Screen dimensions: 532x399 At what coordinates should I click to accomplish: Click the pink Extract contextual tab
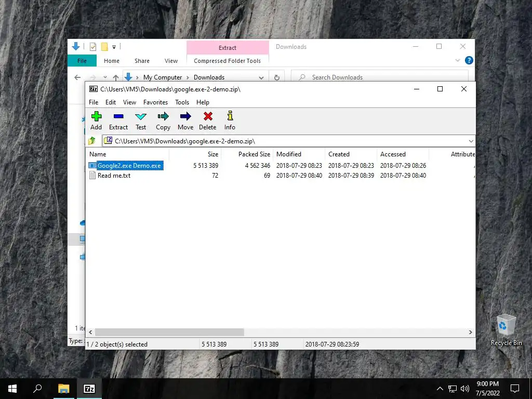click(228, 47)
